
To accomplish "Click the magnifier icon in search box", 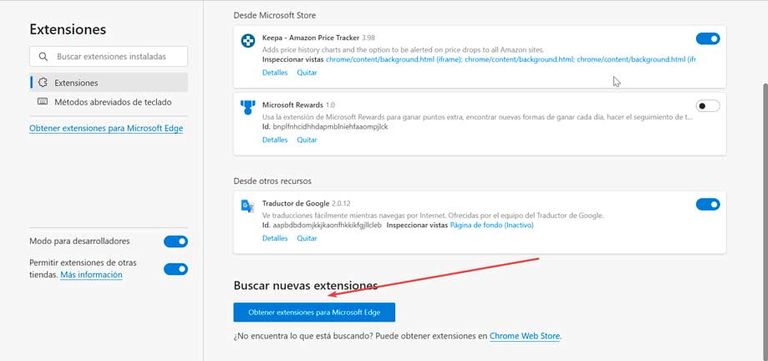I will pos(43,57).
